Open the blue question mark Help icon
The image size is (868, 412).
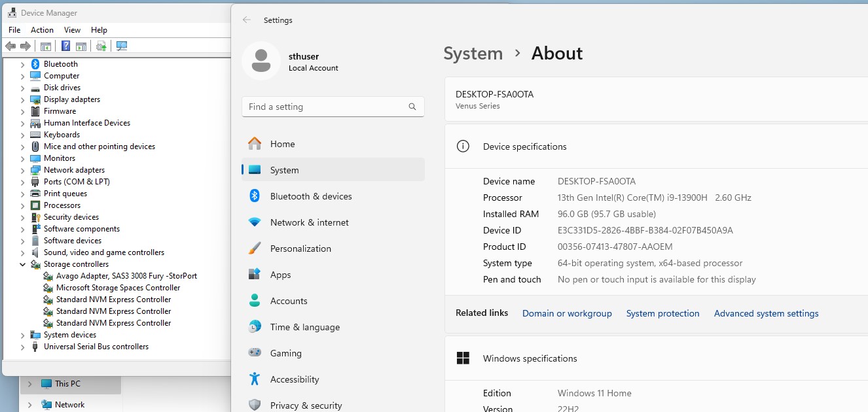click(x=65, y=46)
